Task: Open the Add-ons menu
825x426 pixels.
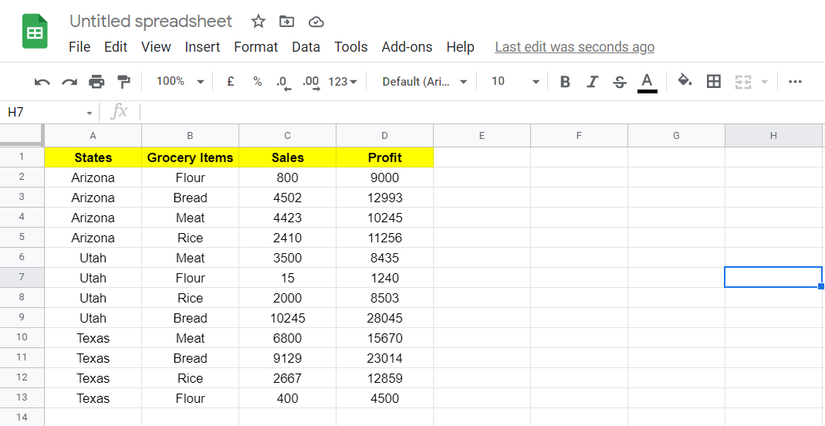Action: pyautogui.click(x=407, y=47)
